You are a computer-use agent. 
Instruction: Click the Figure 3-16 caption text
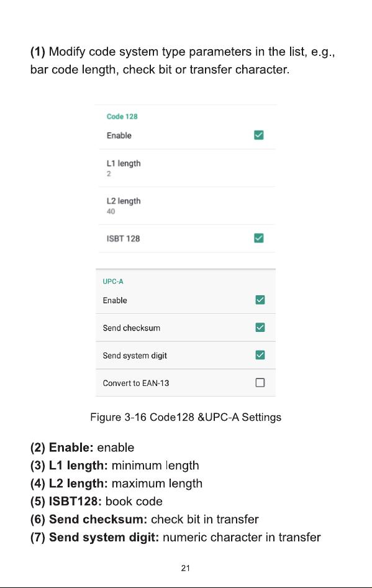(186, 417)
